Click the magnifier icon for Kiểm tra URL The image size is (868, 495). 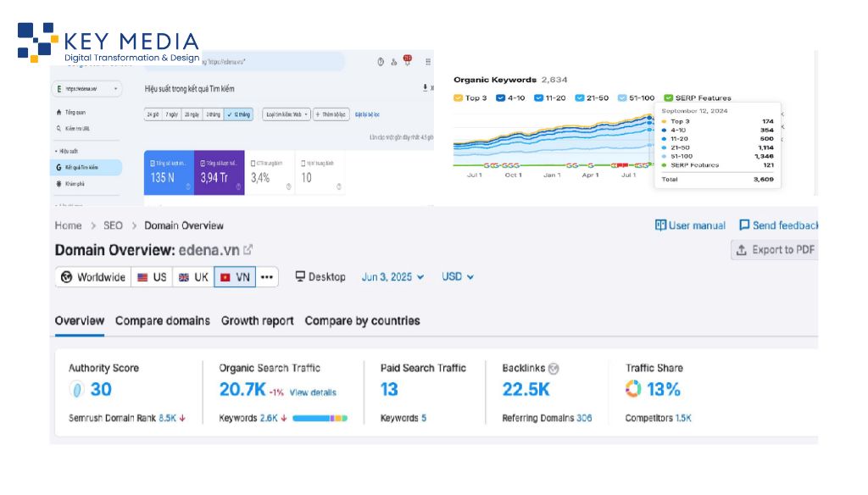58,129
